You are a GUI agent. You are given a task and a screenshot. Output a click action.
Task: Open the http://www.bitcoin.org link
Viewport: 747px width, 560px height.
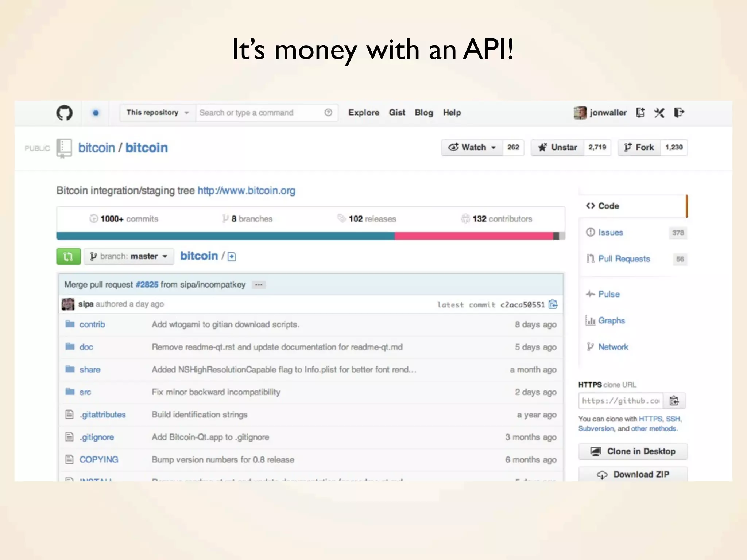(x=246, y=191)
